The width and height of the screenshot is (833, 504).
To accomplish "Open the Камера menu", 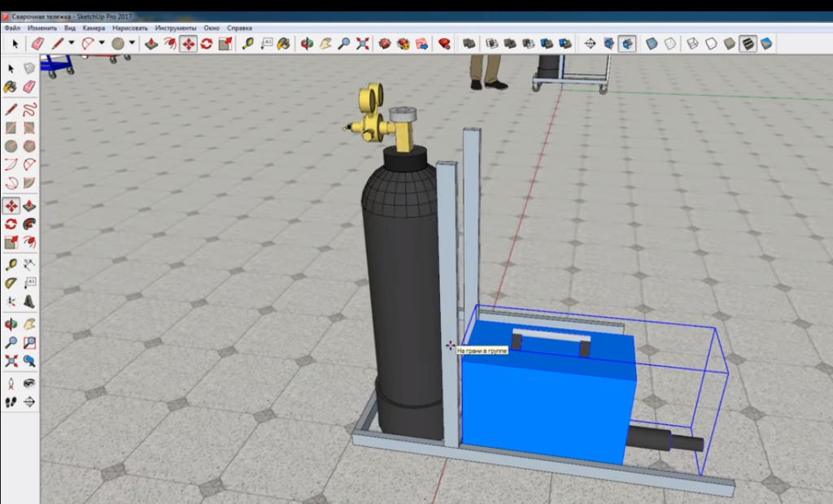I will click(94, 28).
